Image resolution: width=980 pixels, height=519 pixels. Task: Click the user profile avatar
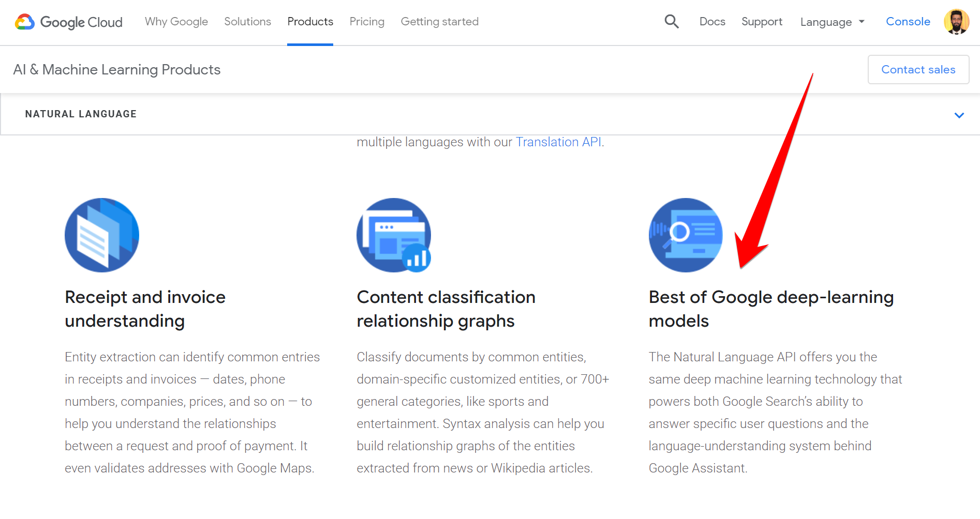tap(956, 21)
